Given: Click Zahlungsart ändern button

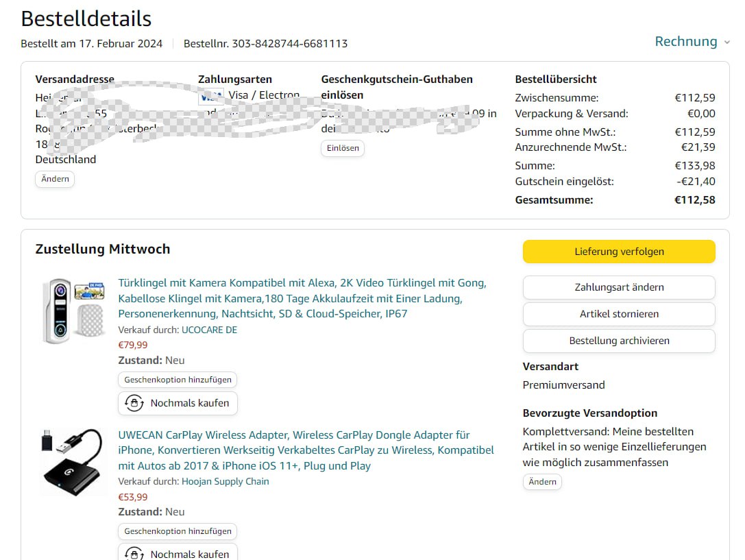Looking at the screenshot, I should point(619,287).
